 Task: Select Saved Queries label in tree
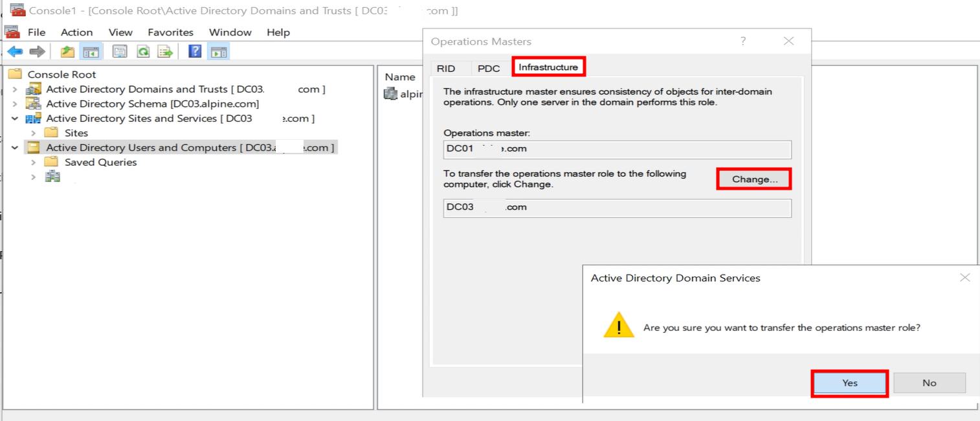coord(101,162)
